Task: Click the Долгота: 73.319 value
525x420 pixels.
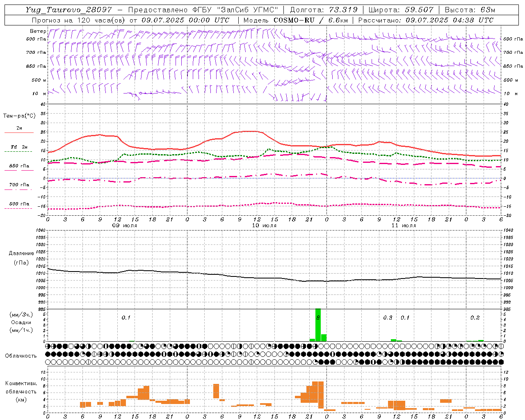Action: pos(324,10)
